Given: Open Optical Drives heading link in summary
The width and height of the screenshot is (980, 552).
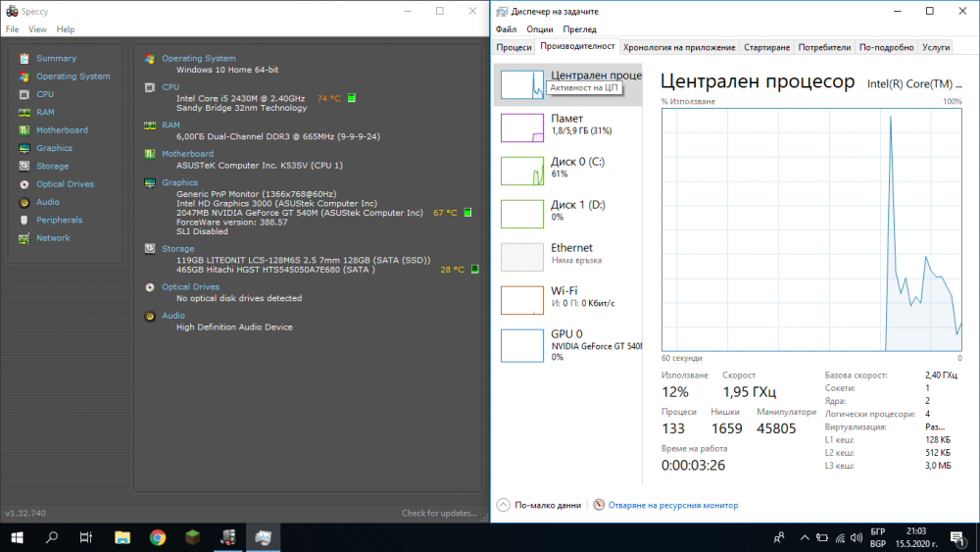Looking at the screenshot, I should 191,287.
